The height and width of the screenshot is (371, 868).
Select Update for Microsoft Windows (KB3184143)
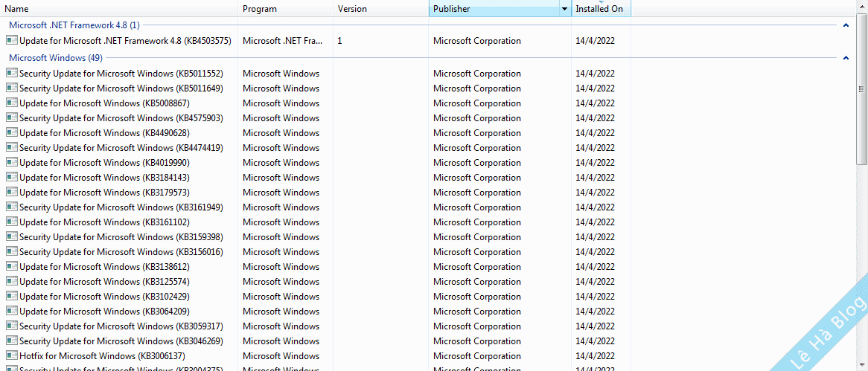click(105, 178)
